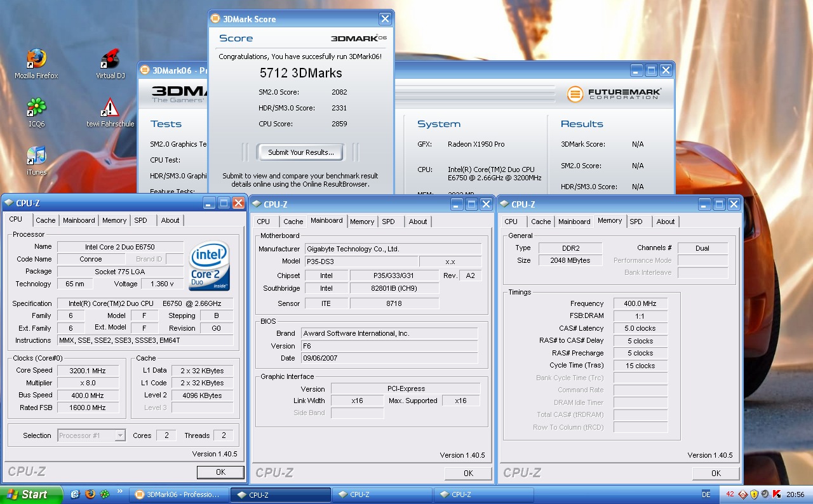This screenshot has height=504, width=813.
Task: Click the red diamond tray icon
Action: coord(742,494)
